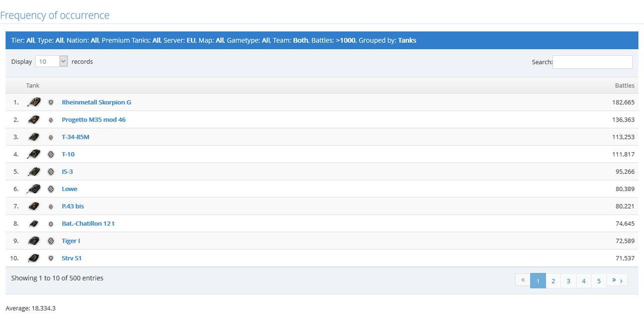Click the class emblem beside Progetto M35 mod 46
The height and width of the screenshot is (317, 644).
[51, 120]
